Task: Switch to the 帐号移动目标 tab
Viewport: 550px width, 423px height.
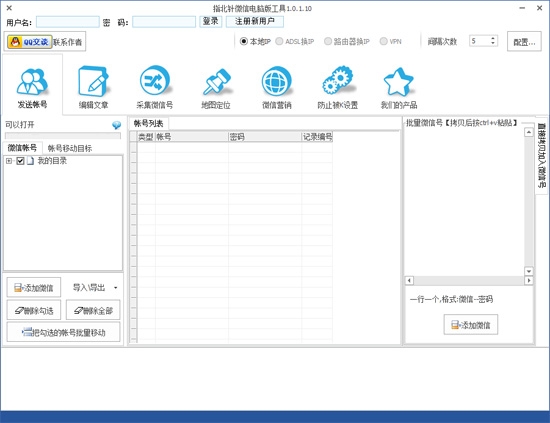Action: click(x=69, y=148)
